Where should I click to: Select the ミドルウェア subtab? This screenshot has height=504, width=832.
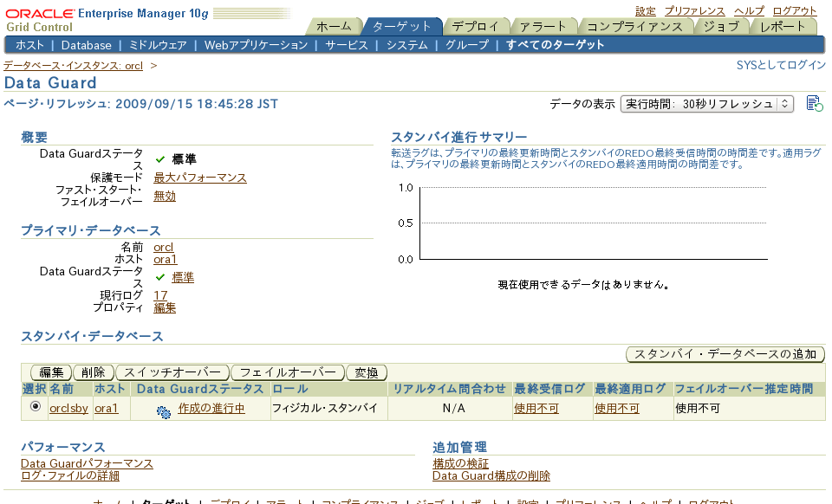158,45
